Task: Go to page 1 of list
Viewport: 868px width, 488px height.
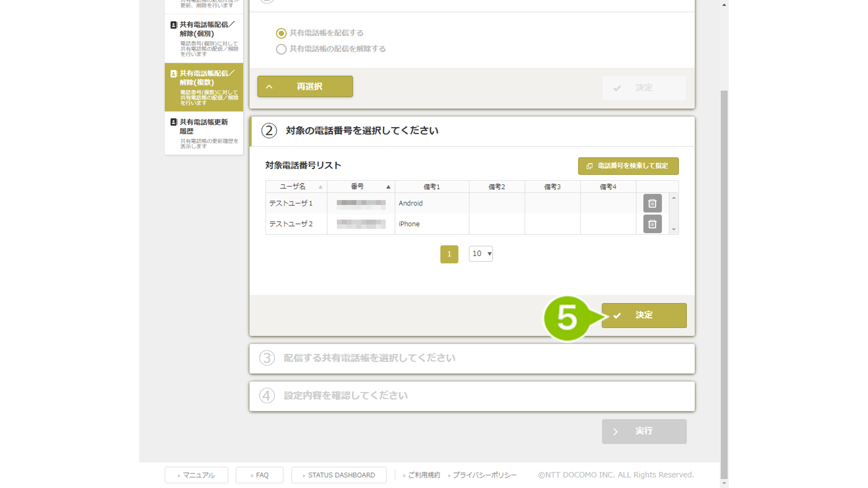Action: [449, 254]
